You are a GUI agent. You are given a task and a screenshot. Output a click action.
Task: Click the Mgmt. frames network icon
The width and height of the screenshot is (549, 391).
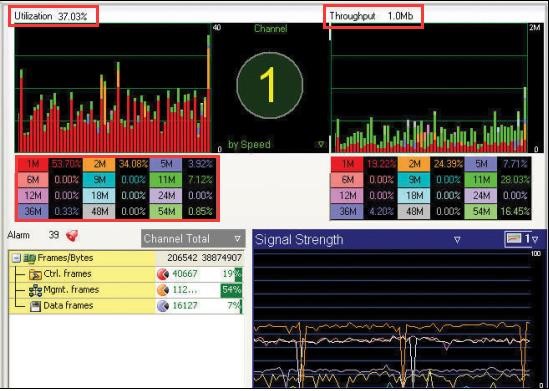click(35, 290)
